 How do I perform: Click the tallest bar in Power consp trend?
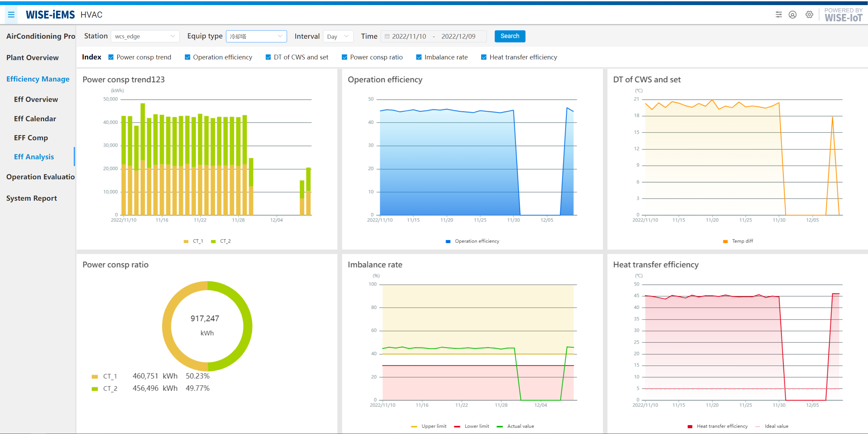[143, 159]
